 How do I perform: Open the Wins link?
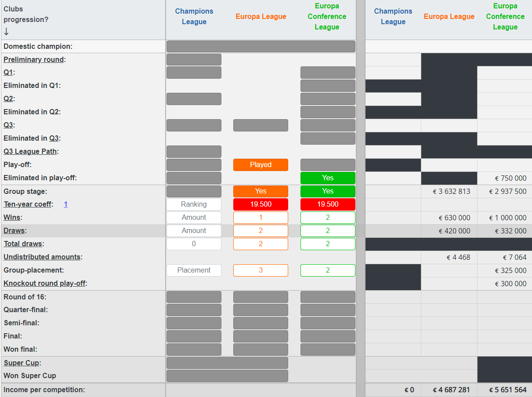pos(12,218)
